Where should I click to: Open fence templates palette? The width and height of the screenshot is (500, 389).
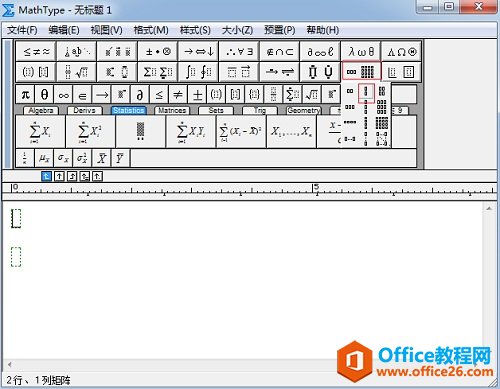coord(36,72)
